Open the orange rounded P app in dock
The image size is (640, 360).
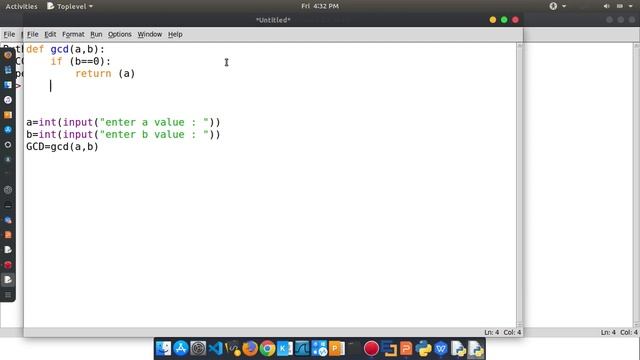pyautogui.click(x=406, y=349)
